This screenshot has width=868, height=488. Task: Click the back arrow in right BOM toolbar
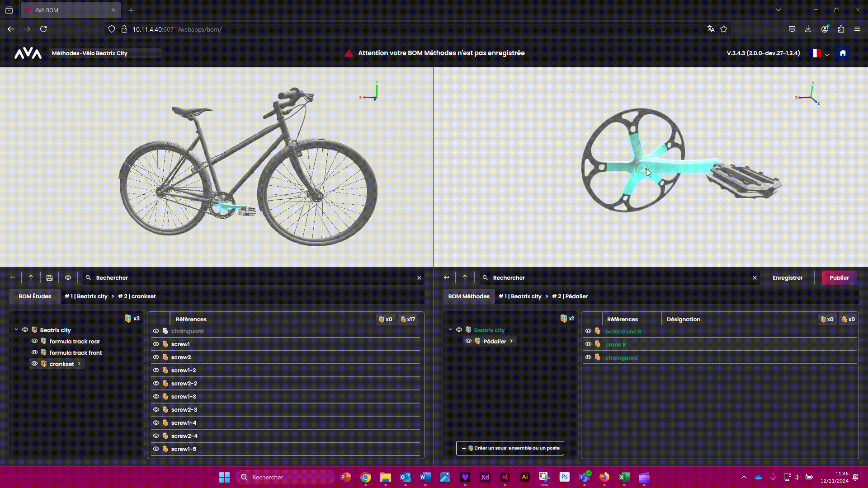click(x=446, y=278)
